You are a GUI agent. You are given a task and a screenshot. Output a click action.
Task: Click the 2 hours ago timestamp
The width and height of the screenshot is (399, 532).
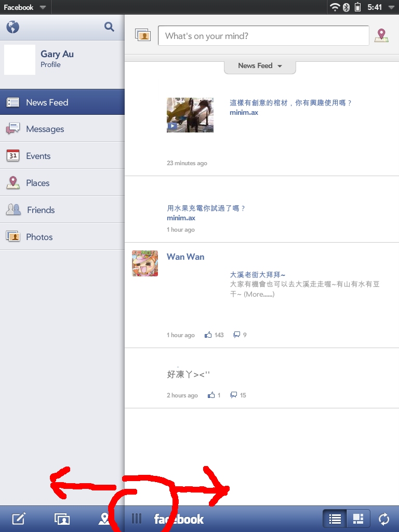(x=182, y=395)
